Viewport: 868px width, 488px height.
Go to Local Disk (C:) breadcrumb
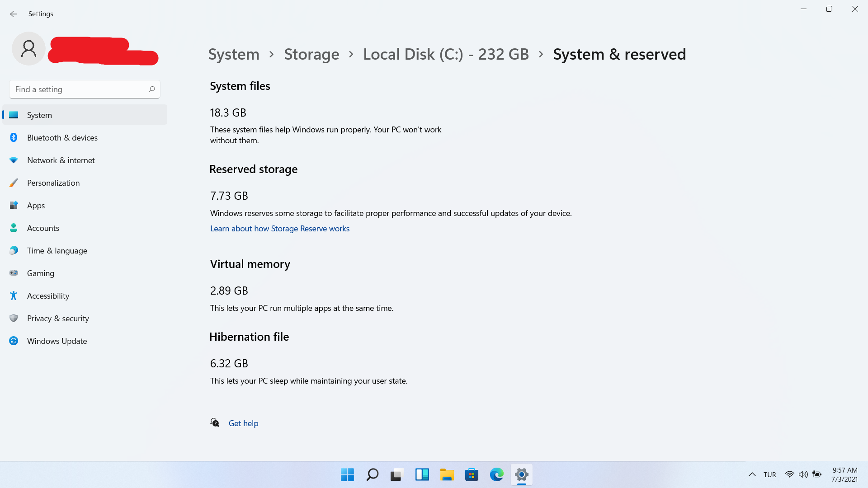point(445,54)
